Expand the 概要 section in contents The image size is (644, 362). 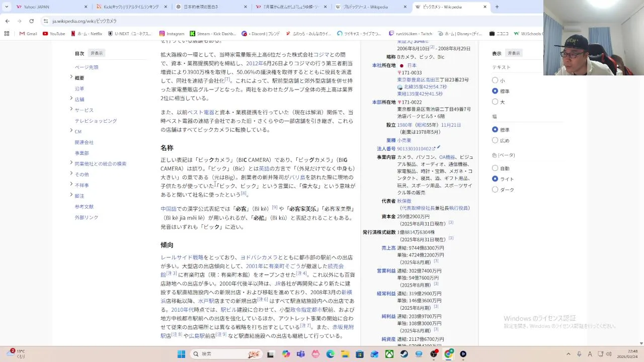click(x=71, y=77)
